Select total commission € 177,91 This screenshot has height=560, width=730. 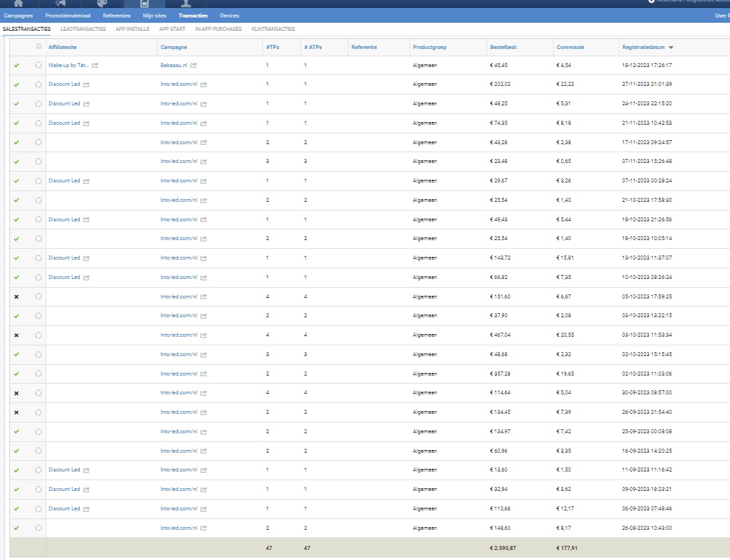[x=567, y=549]
